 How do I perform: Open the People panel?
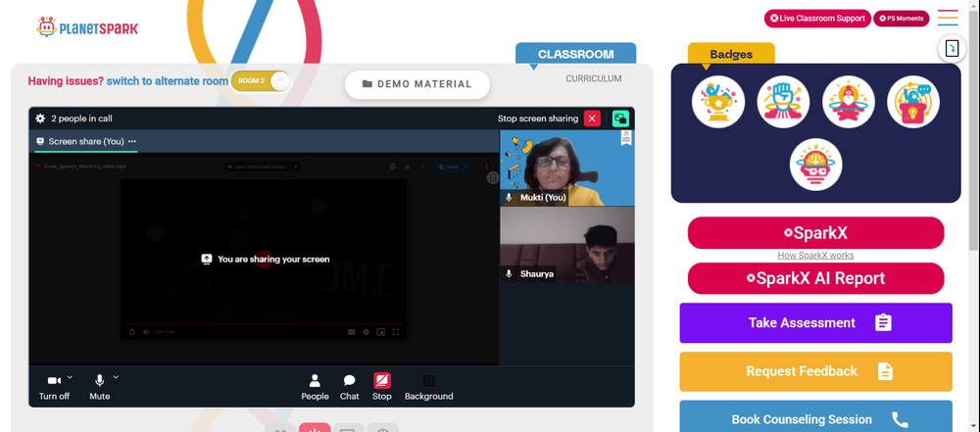pyautogui.click(x=315, y=387)
